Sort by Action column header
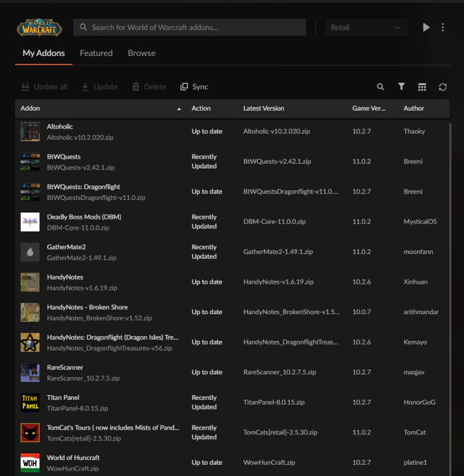 coord(201,108)
